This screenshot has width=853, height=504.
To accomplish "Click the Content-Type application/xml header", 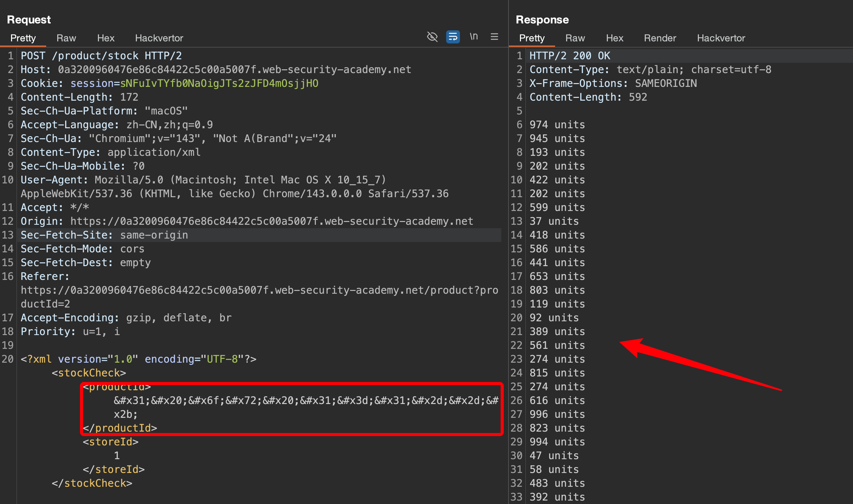I will coord(110,152).
